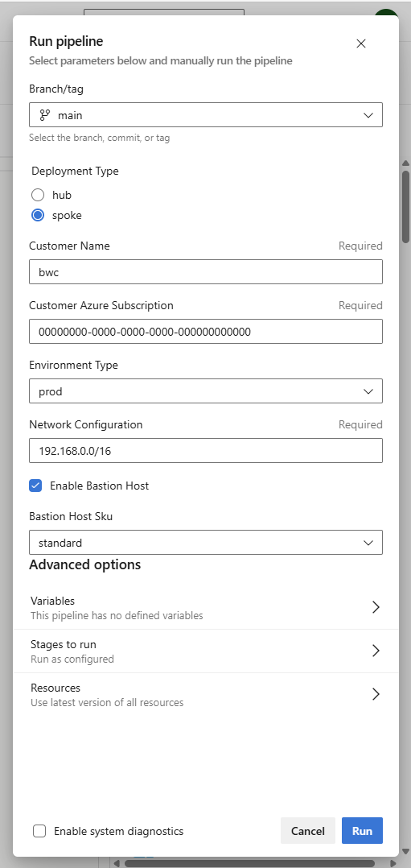
Task: Expand Resources chevron arrow
Action: click(x=376, y=694)
